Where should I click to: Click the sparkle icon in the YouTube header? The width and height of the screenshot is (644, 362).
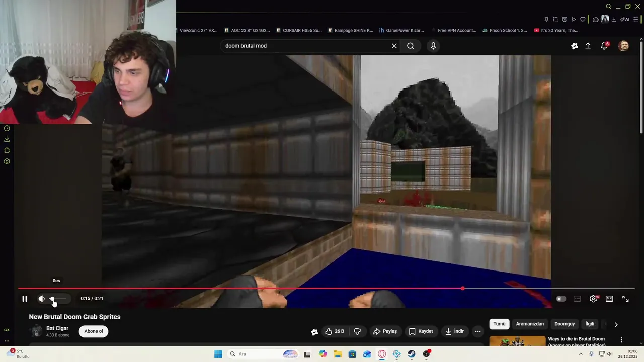pos(575,46)
